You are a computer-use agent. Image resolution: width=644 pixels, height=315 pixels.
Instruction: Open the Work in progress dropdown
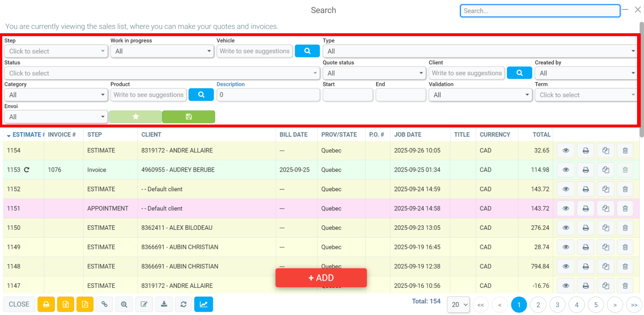[x=162, y=51]
